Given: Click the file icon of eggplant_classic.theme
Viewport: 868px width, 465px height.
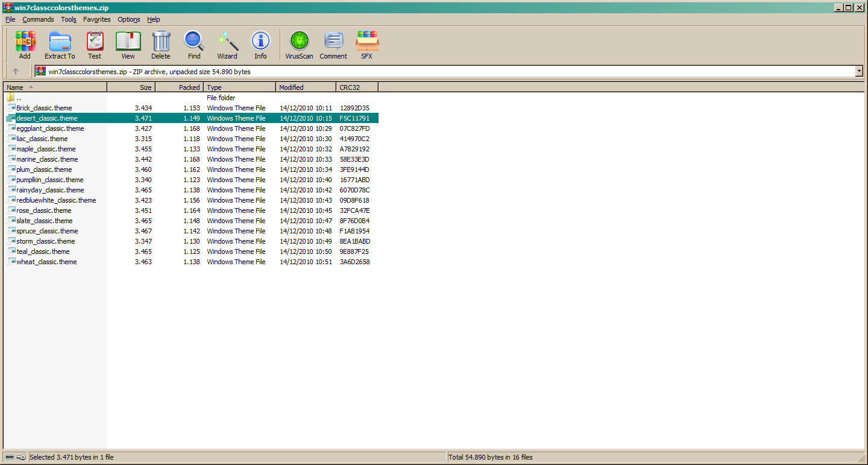Looking at the screenshot, I should pos(11,128).
